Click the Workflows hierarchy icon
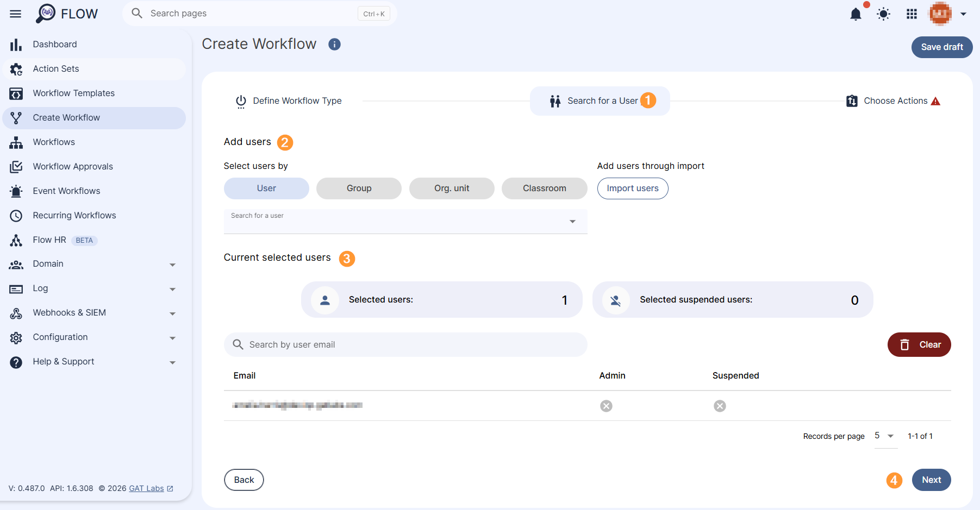 tap(16, 142)
